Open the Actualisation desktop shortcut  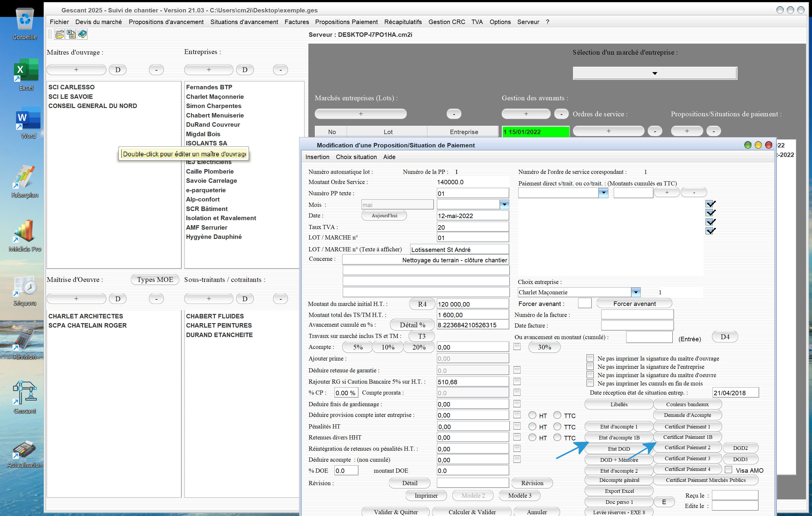pyautogui.click(x=25, y=454)
